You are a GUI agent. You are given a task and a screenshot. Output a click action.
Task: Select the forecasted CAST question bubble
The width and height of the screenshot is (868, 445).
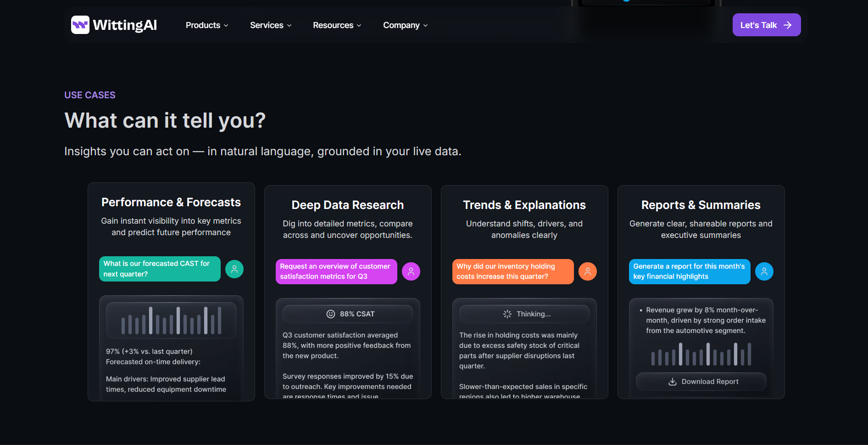160,269
